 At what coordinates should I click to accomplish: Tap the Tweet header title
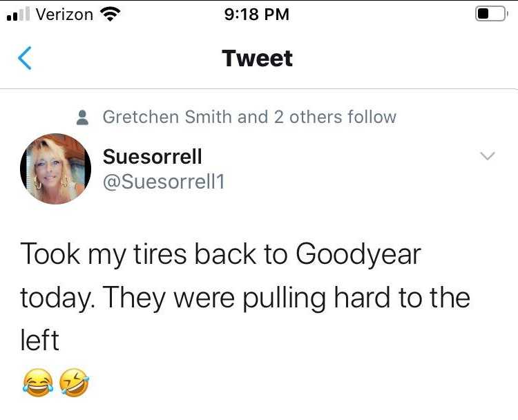pos(258,59)
